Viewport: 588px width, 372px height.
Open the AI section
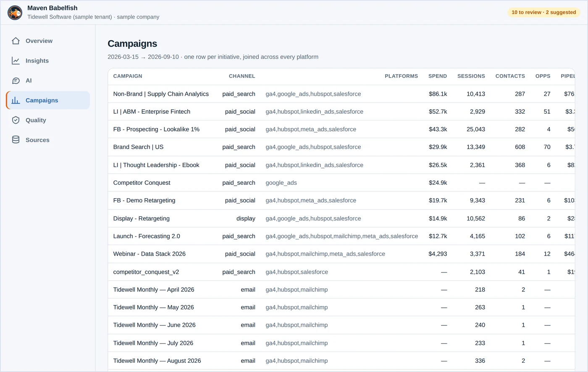[x=48, y=81]
